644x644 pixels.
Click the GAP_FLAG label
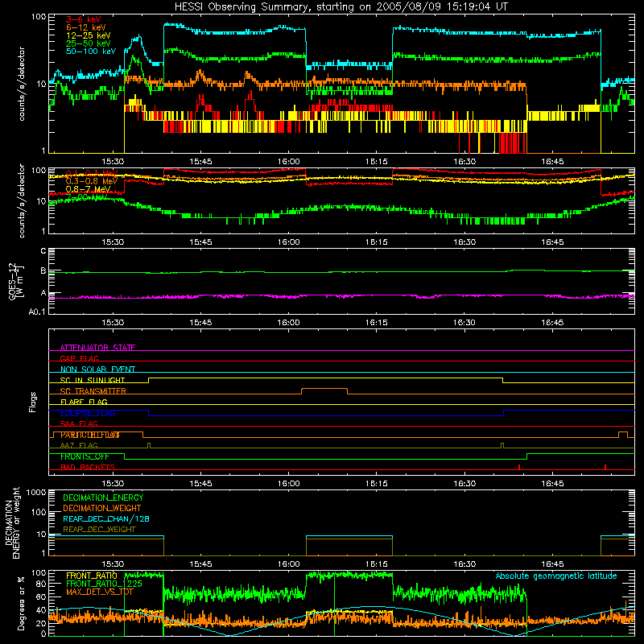click(79, 358)
